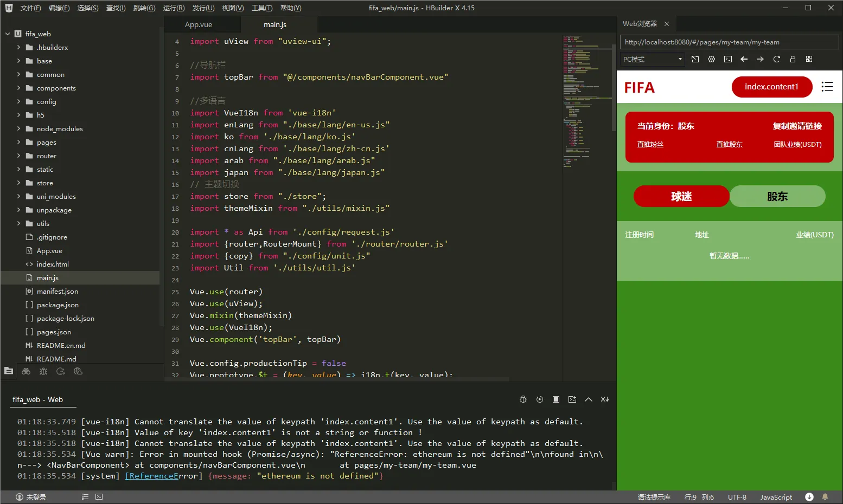The image size is (843, 504).
Task: Switch to the App.vue editor tab
Action: click(x=199, y=24)
